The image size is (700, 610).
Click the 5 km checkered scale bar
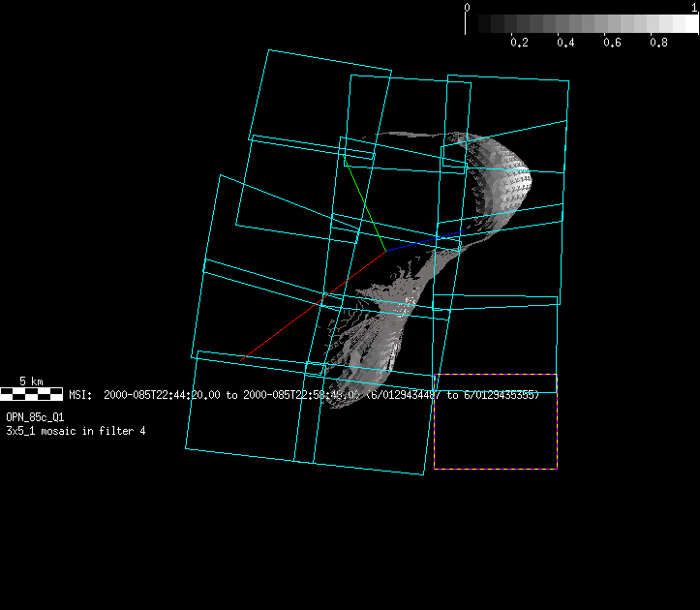32,394
